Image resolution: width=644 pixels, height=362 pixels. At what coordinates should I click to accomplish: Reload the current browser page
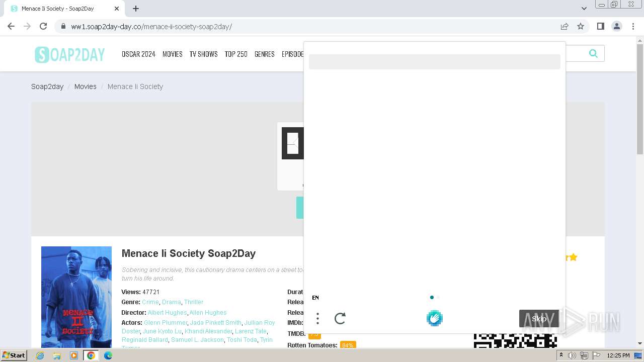point(43,26)
